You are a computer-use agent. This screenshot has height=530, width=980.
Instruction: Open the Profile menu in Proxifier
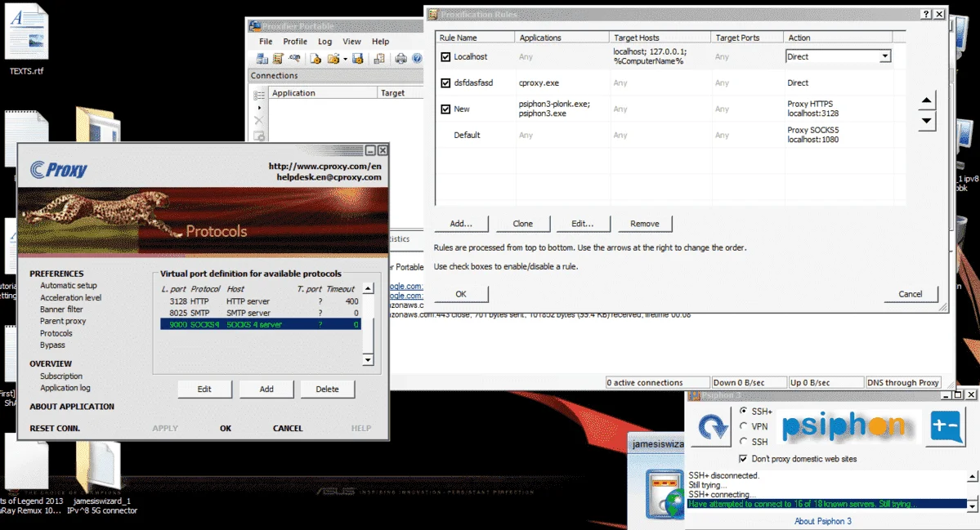tap(295, 41)
